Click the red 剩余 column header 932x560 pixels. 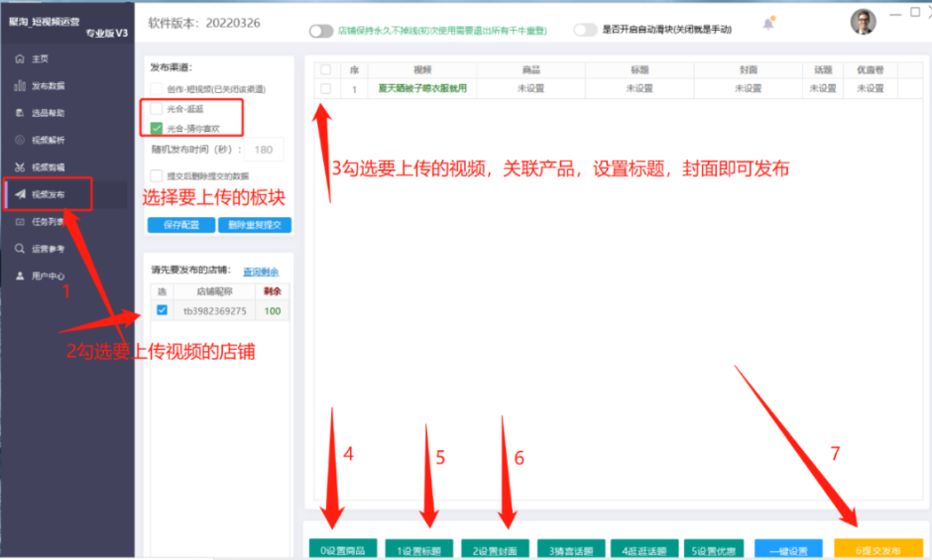pos(273,291)
